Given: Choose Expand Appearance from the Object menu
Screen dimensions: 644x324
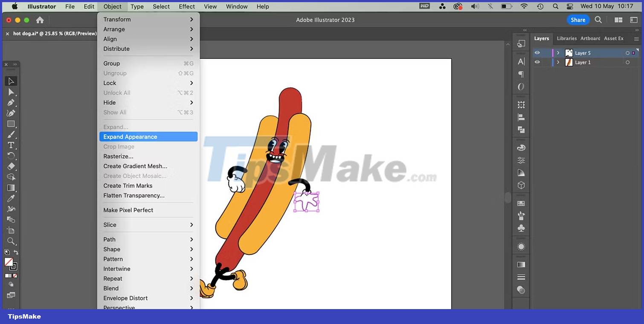Looking at the screenshot, I should 130,136.
